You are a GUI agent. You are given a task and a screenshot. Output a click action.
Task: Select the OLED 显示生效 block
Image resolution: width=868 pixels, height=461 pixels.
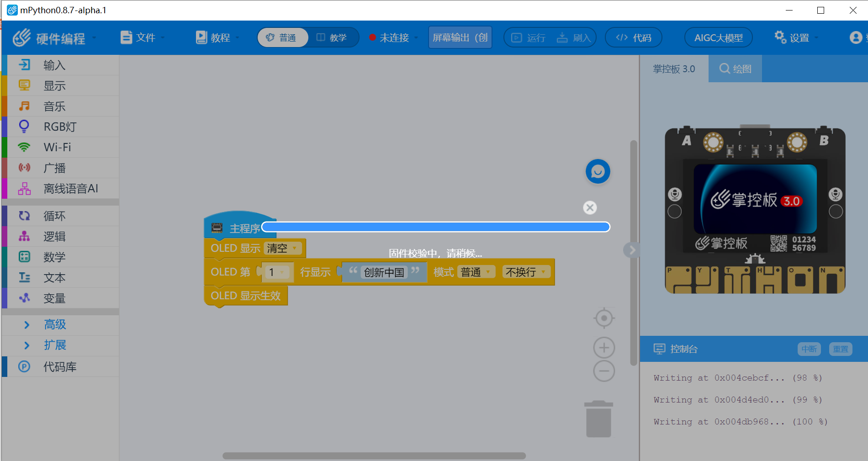tap(245, 296)
